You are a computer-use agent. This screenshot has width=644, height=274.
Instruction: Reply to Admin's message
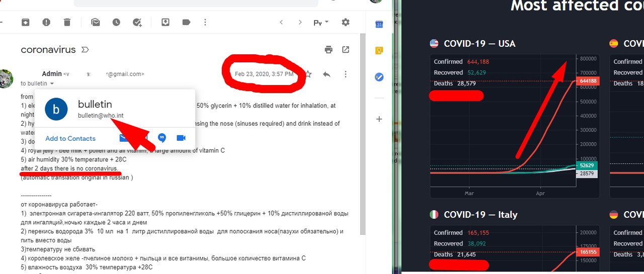327,74
